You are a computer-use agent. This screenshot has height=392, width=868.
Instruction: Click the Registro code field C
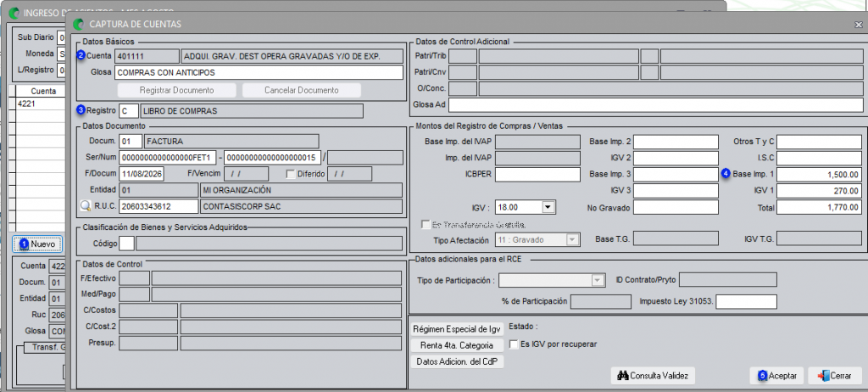[128, 111]
